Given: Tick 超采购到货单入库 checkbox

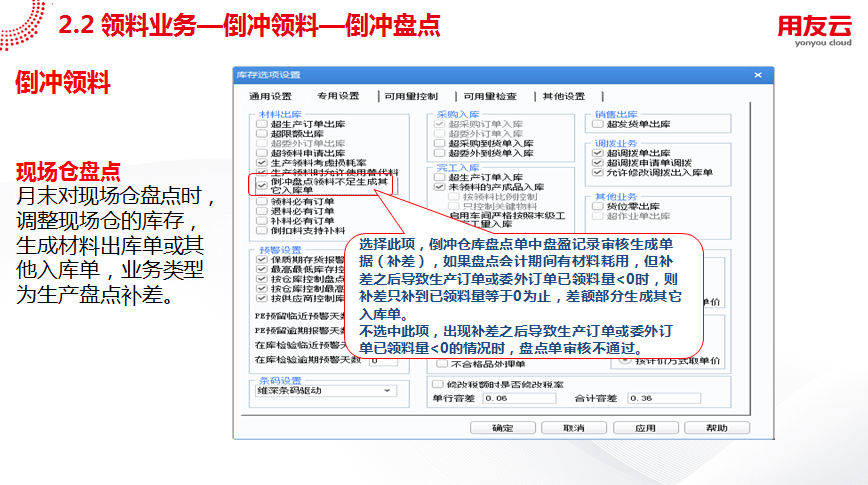Looking at the screenshot, I should 440,143.
